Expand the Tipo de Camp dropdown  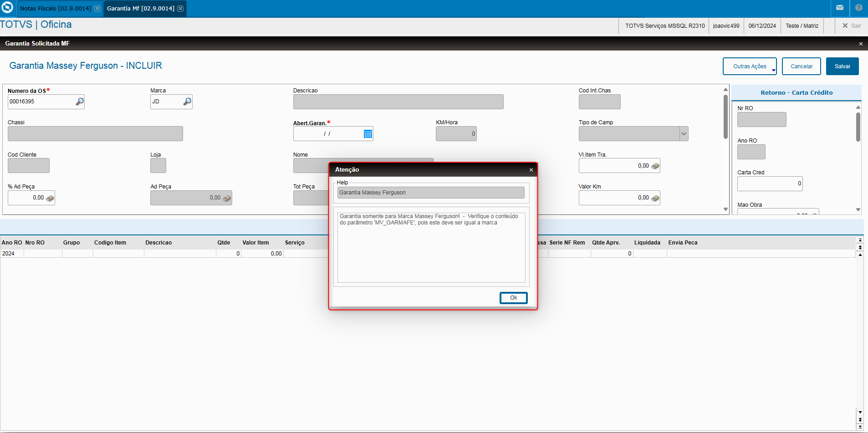tap(684, 134)
